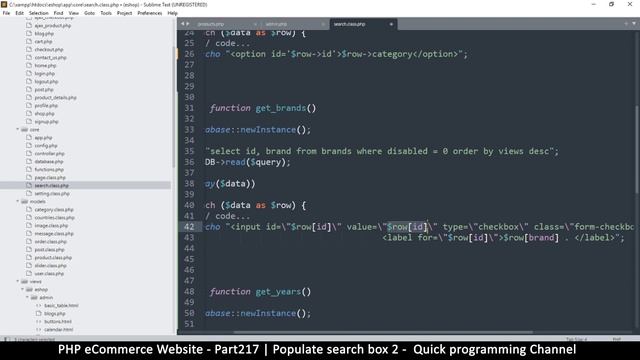Screen dimensions: 640x360
Task: Collapse the views folder
Action: click(18, 281)
